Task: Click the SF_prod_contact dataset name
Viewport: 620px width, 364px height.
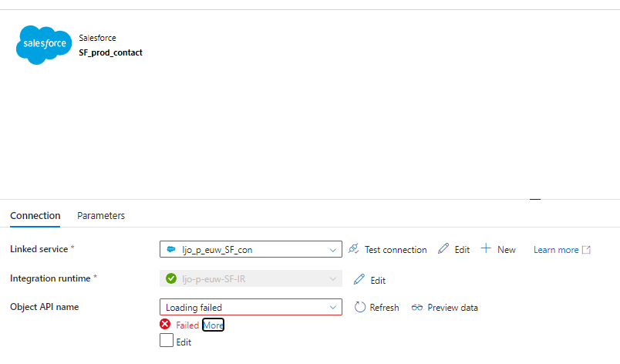Action: 111,52
